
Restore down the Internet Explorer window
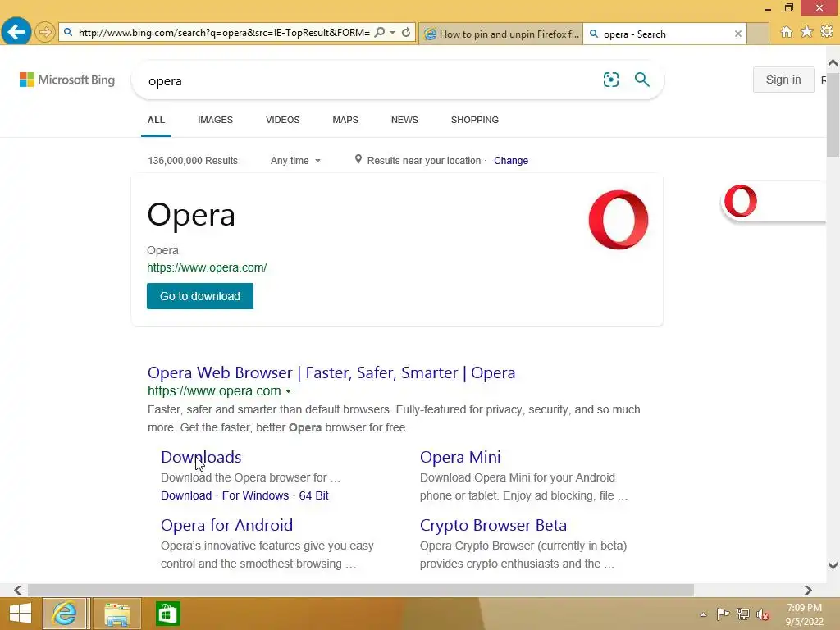[x=788, y=7]
